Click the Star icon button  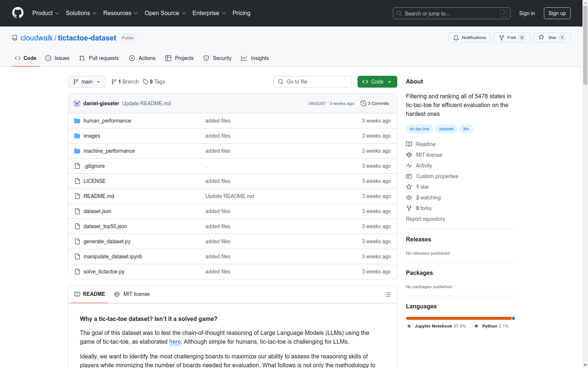point(541,38)
